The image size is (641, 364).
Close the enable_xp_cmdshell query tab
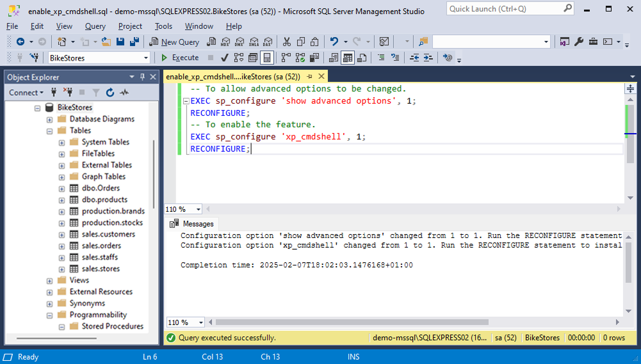pyautogui.click(x=321, y=76)
